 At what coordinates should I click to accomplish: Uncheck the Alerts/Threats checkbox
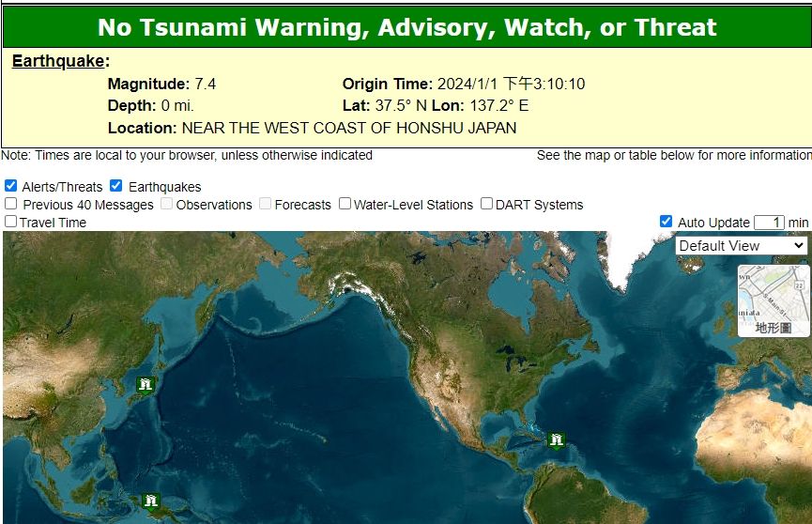pyautogui.click(x=11, y=186)
